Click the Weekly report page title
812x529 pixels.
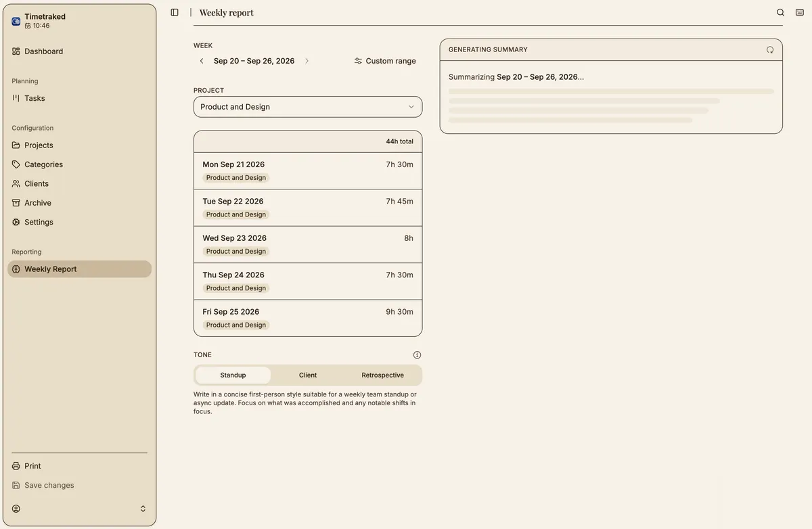click(227, 13)
